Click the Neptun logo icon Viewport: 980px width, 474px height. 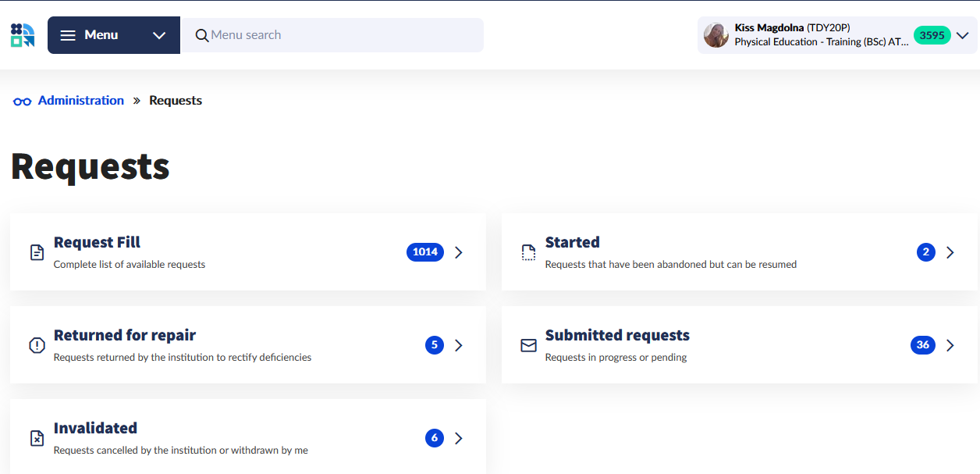click(23, 35)
